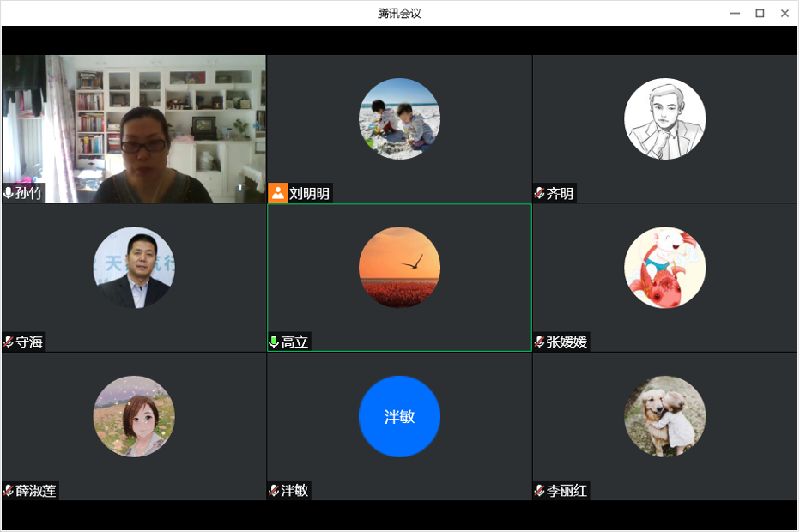Click the microphone icon beside 孙竹

point(9,193)
